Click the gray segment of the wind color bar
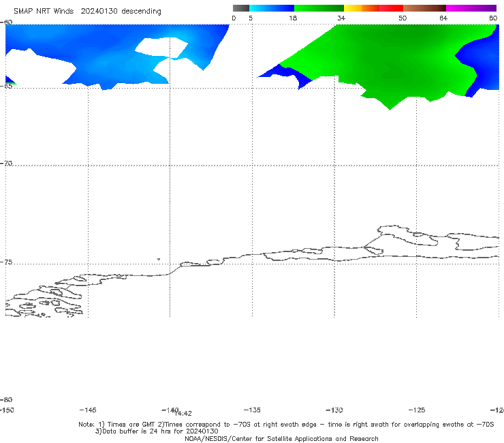The width and height of the screenshot is (504, 443). tap(240, 8)
